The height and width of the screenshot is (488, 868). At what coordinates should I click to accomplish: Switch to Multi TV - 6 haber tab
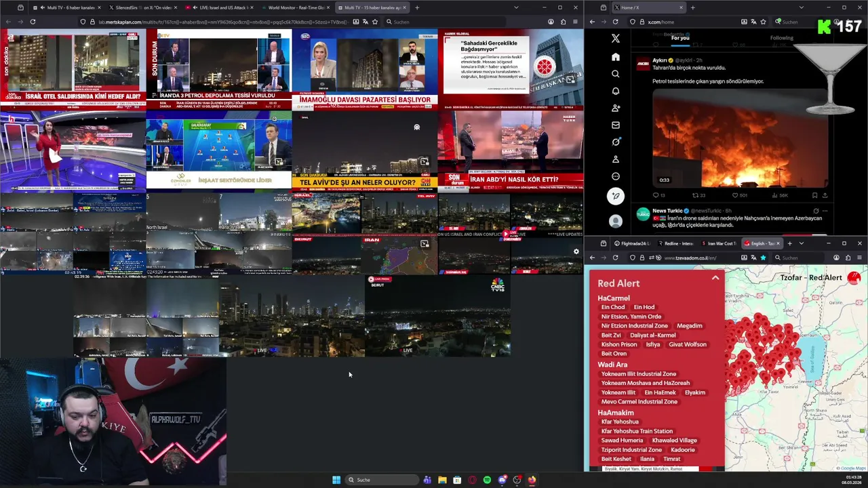pyautogui.click(x=66, y=7)
